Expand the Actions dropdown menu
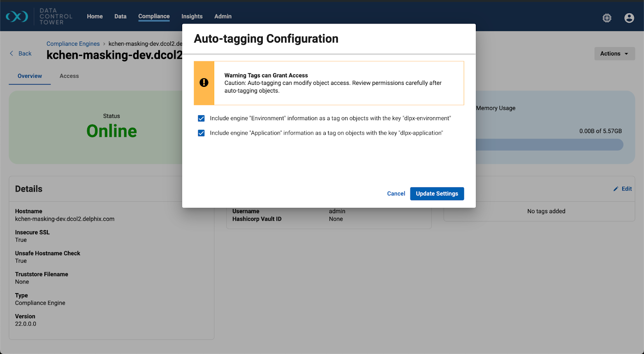Screen dimensions: 644x354 click(x=614, y=54)
